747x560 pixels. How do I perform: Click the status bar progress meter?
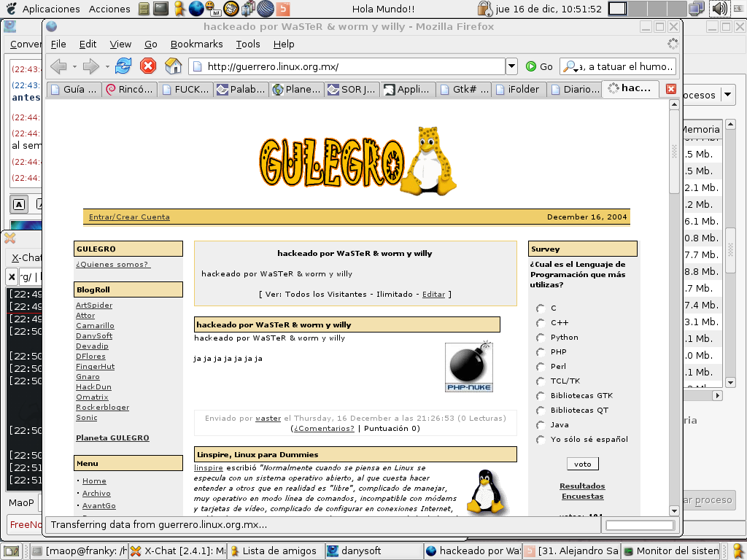640,525
